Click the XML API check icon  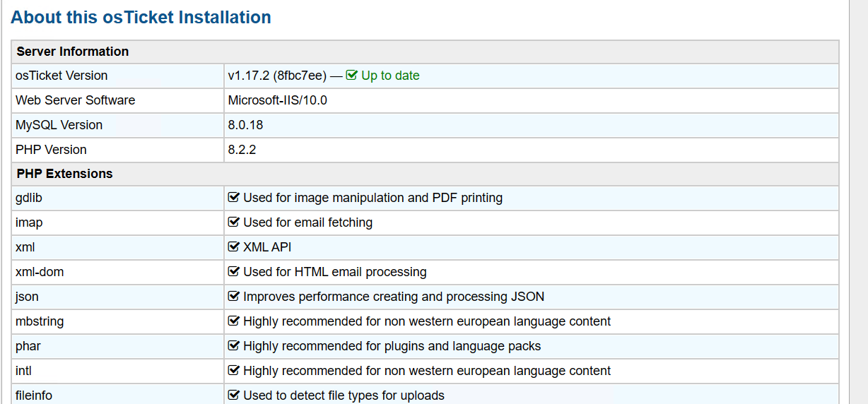pos(234,247)
